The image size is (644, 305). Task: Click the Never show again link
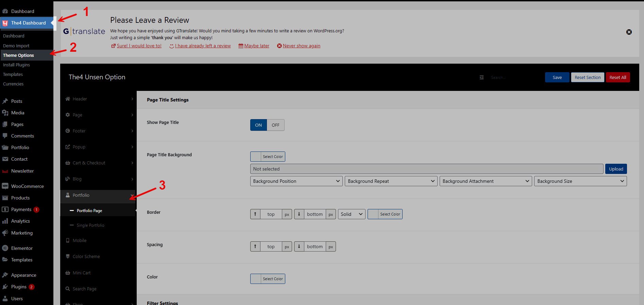tap(302, 46)
